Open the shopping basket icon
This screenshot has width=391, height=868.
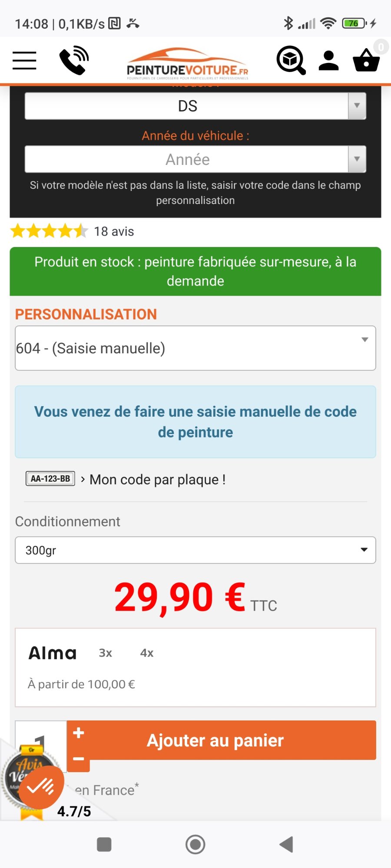(366, 60)
